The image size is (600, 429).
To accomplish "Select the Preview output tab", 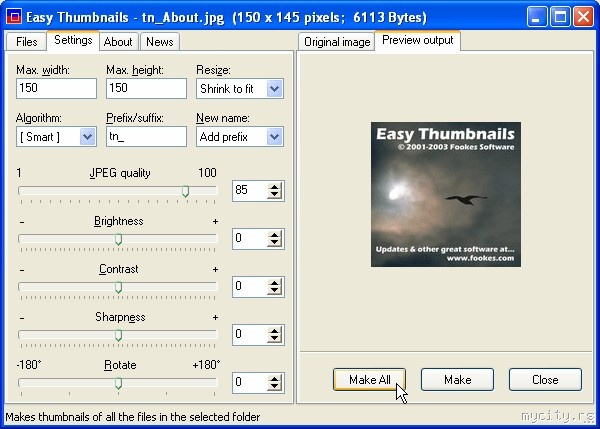I will click(x=417, y=40).
